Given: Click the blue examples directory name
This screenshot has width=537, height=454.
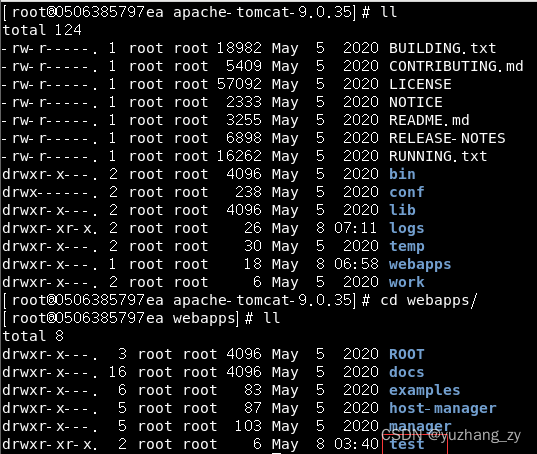Looking at the screenshot, I should [x=424, y=391].
